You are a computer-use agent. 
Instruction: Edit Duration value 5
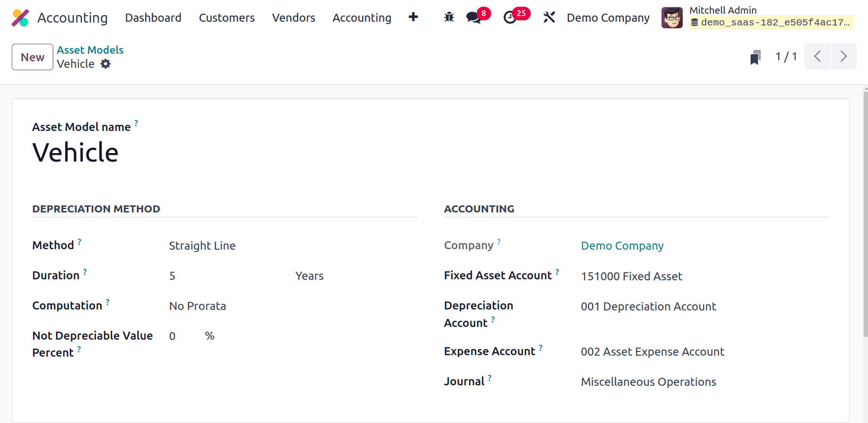click(x=173, y=276)
